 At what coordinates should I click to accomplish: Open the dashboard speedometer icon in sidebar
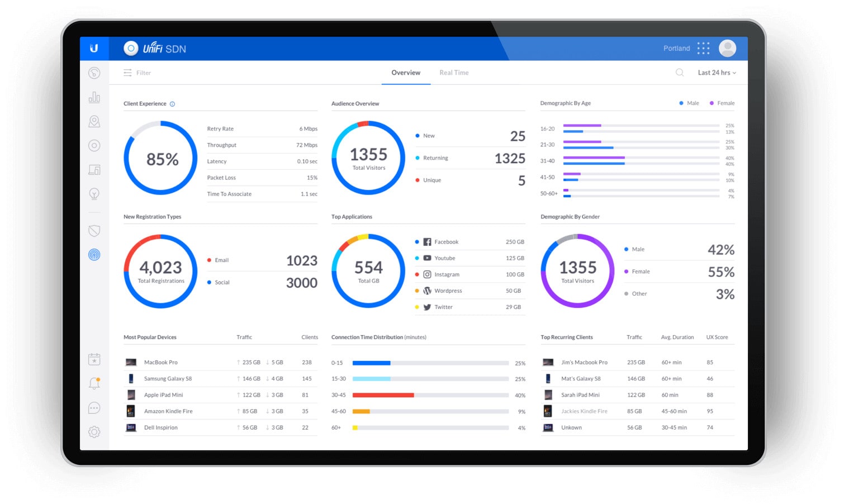(x=94, y=73)
